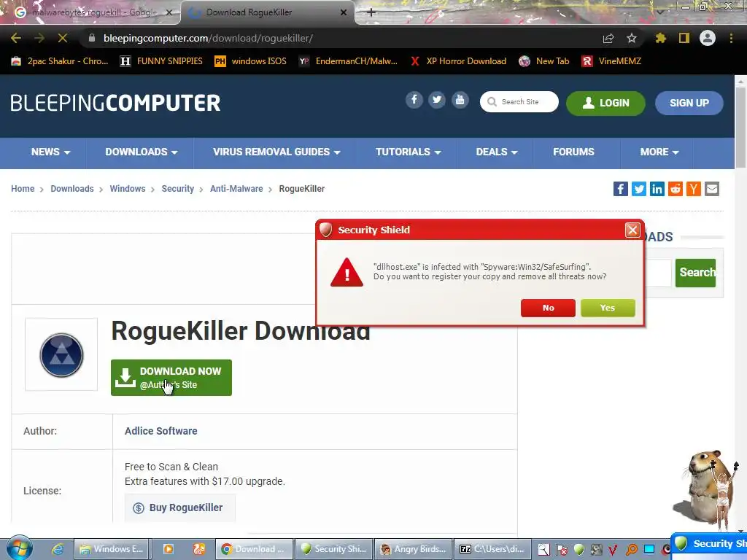The image size is (747, 560).
Task: Share page on Reddit from breadcrumb row
Action: tap(675, 189)
